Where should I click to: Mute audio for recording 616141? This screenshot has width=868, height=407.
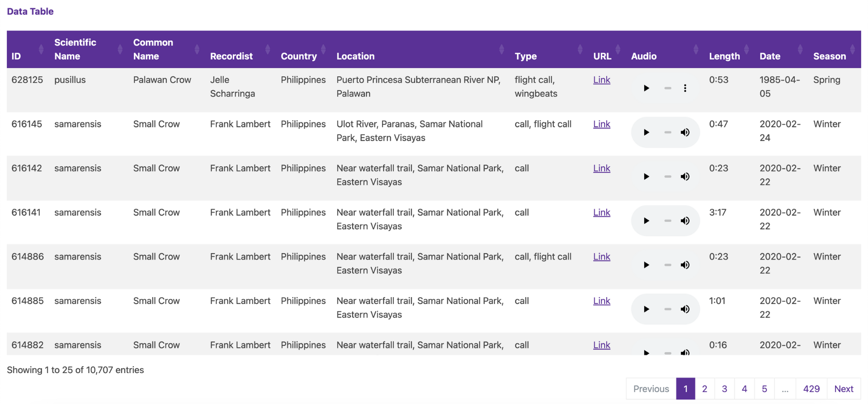[x=685, y=221]
